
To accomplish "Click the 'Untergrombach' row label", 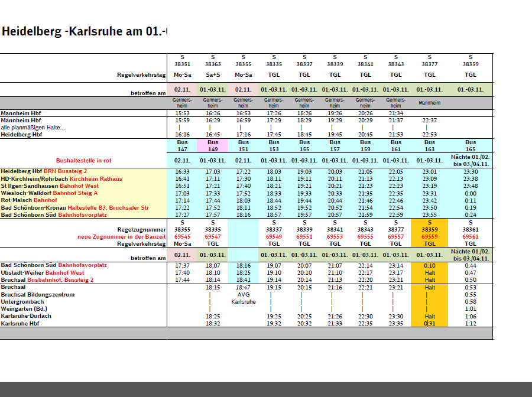I will tap(22, 302).
